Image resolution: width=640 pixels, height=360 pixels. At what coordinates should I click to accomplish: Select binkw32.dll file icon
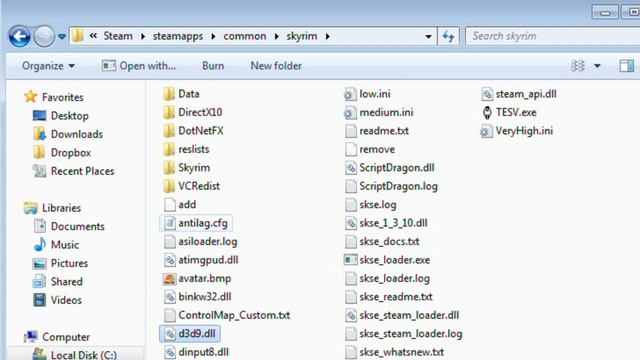pyautogui.click(x=169, y=297)
